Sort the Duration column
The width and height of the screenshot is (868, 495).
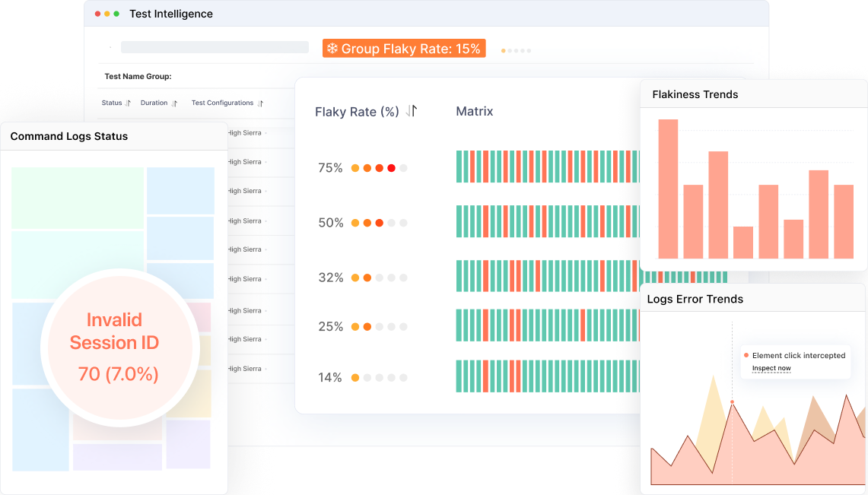174,103
